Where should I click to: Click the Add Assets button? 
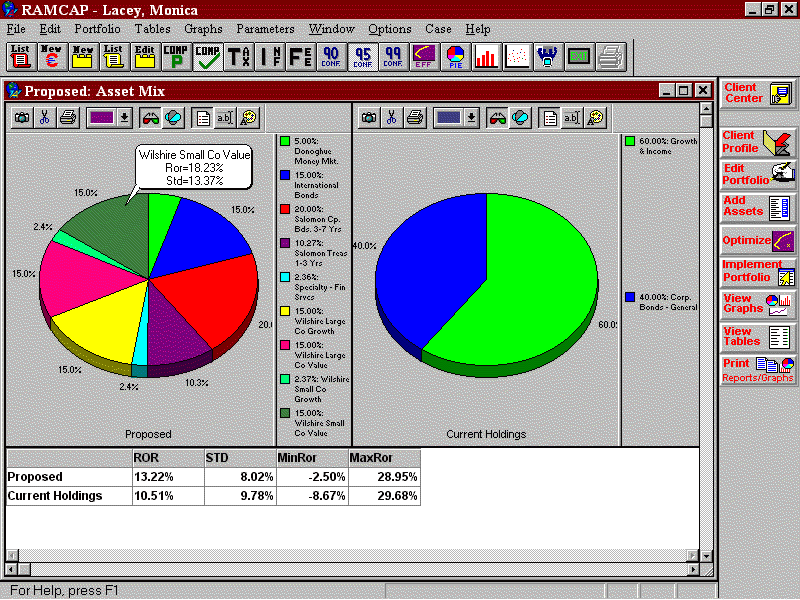click(x=758, y=207)
